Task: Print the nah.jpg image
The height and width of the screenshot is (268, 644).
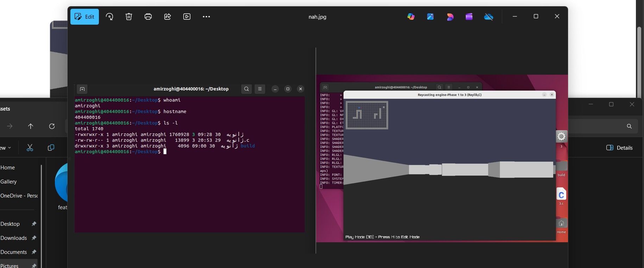Action: (148, 17)
